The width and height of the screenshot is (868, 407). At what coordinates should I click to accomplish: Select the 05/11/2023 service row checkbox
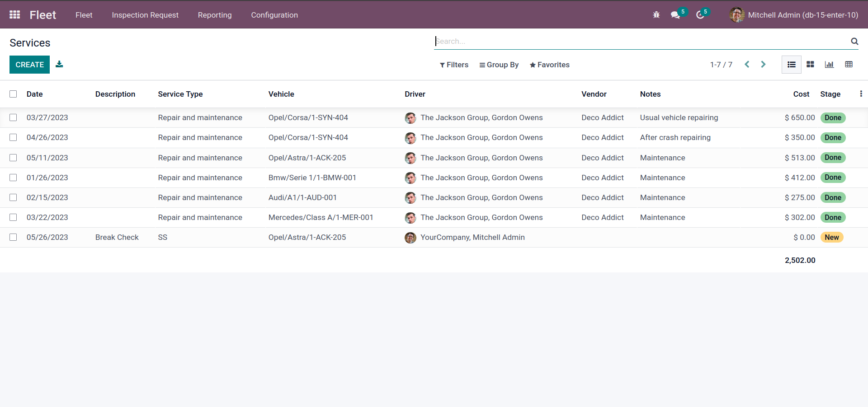coord(13,158)
